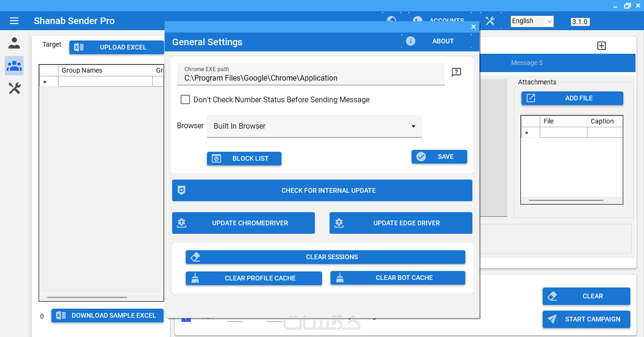Open single contacts section in sidebar
The image size is (644, 337).
coord(14,43)
